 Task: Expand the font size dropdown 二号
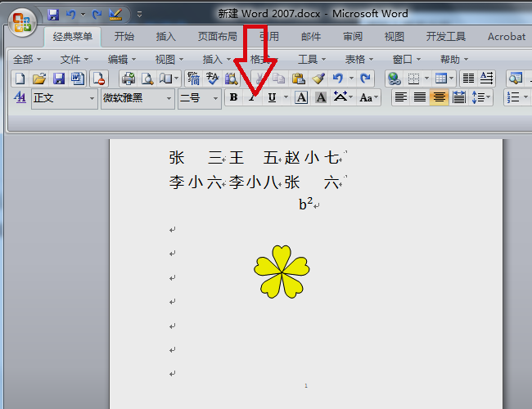(x=216, y=97)
